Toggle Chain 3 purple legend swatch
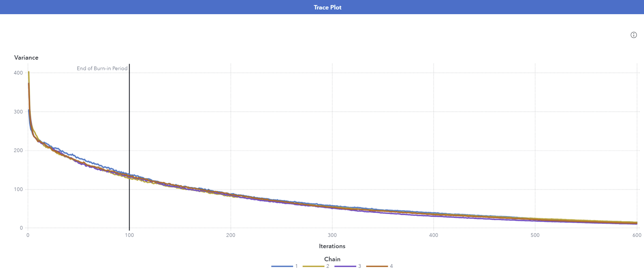This screenshot has height=270, width=644. 345,266
